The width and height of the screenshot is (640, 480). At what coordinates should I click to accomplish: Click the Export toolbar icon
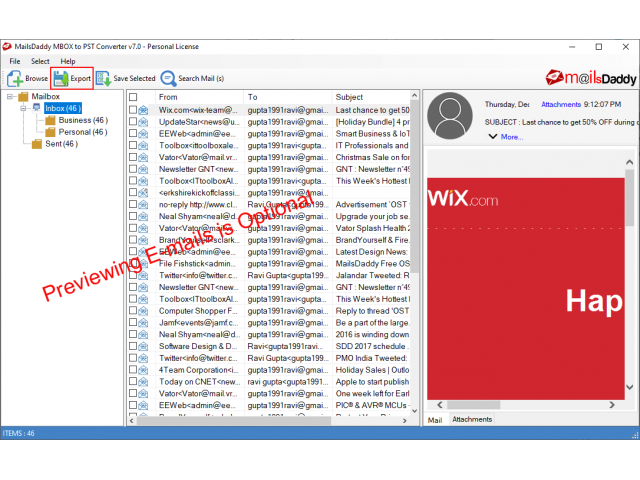pos(61,78)
